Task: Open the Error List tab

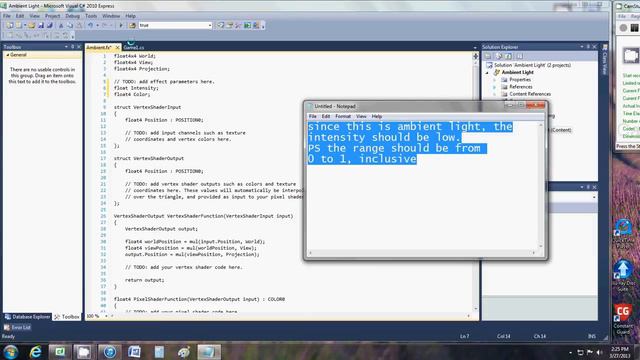Action: coord(17,327)
